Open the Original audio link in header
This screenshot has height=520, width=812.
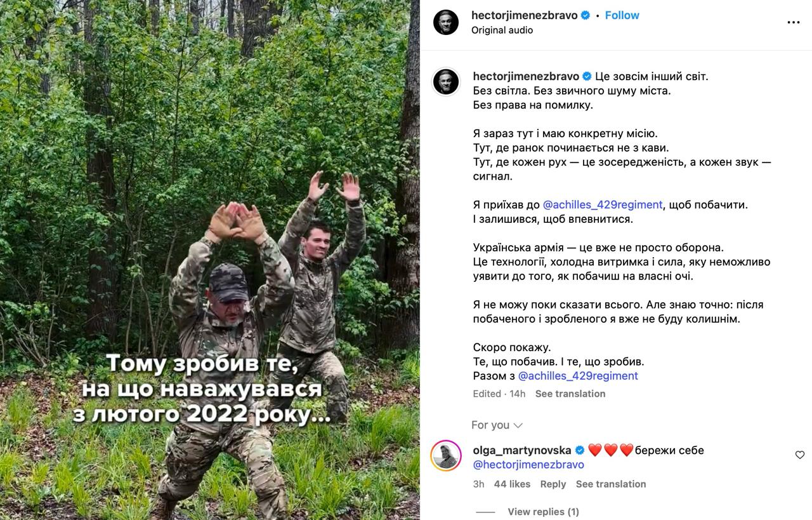coord(502,30)
